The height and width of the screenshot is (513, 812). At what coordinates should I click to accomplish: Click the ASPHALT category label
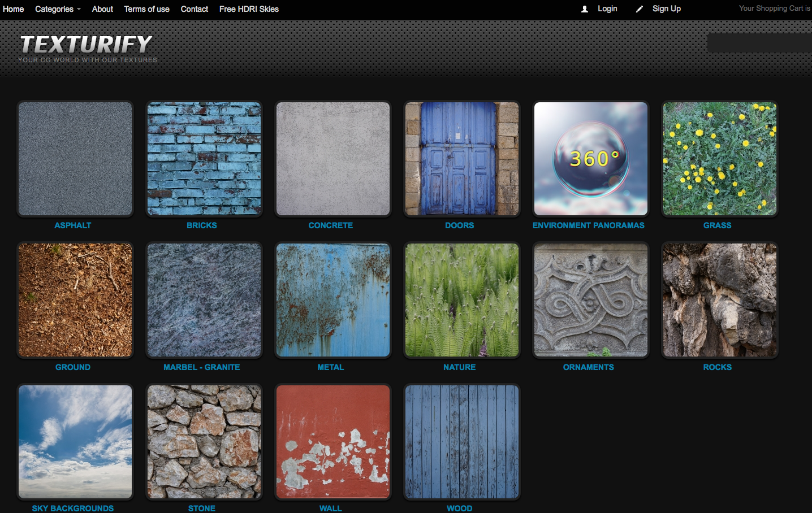[x=73, y=225]
